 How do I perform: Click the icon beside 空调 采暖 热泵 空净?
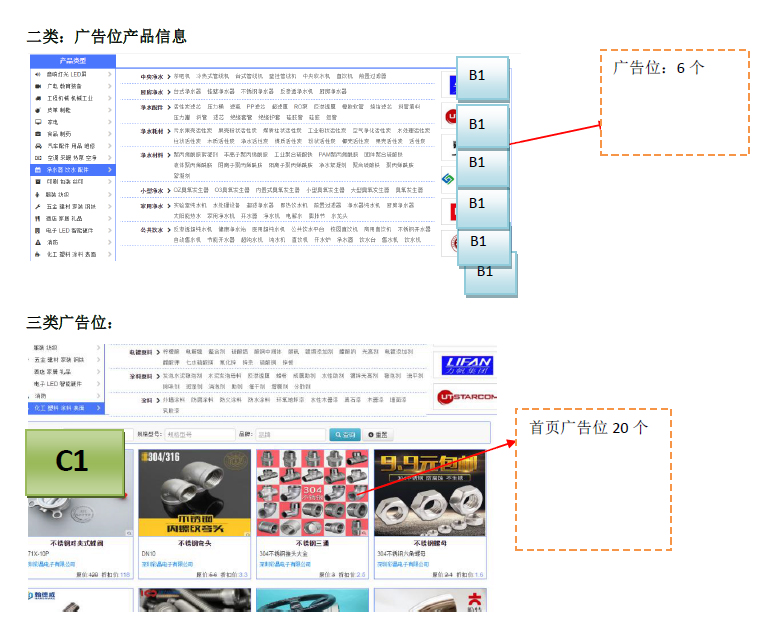37,158
